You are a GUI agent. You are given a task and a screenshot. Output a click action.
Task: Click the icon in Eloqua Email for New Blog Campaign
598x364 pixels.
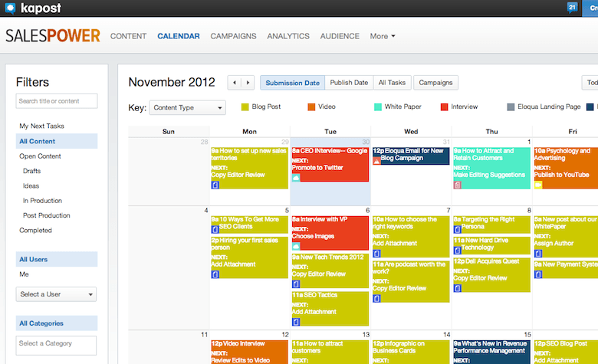click(376, 161)
